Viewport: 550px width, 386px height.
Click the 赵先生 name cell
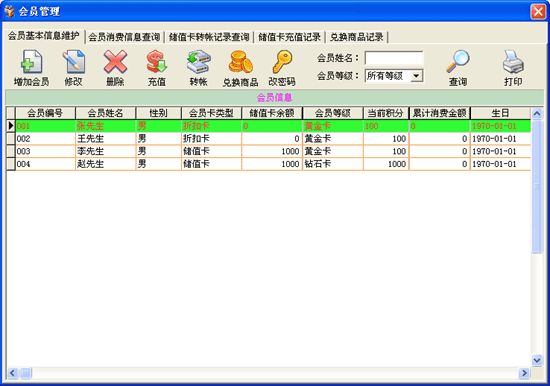[105, 164]
